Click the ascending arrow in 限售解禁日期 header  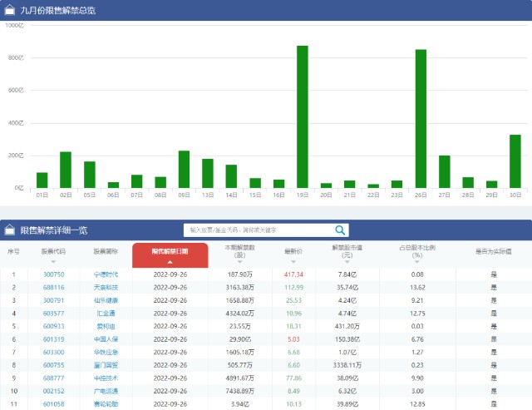pos(170,262)
